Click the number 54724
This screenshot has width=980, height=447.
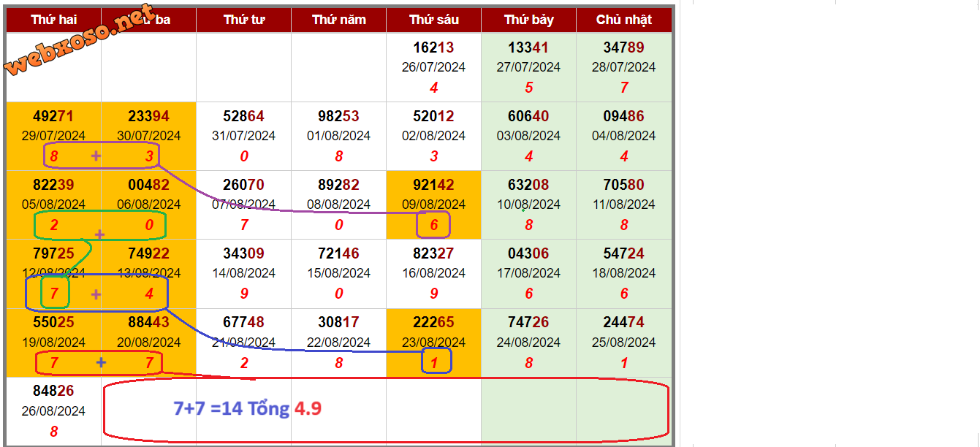click(624, 253)
